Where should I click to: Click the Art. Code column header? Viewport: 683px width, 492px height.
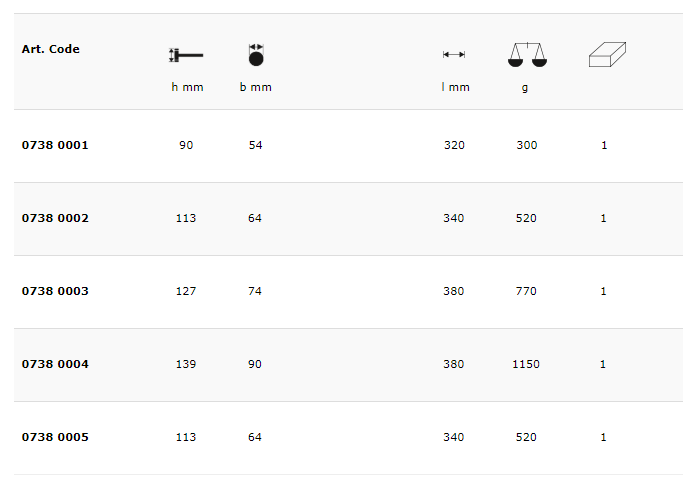[x=51, y=49]
